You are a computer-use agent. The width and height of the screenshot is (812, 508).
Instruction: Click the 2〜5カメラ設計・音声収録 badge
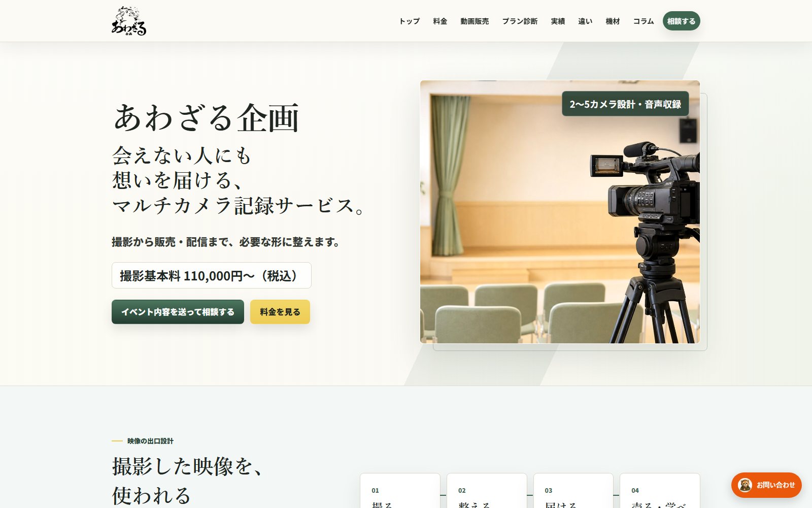coord(625,104)
